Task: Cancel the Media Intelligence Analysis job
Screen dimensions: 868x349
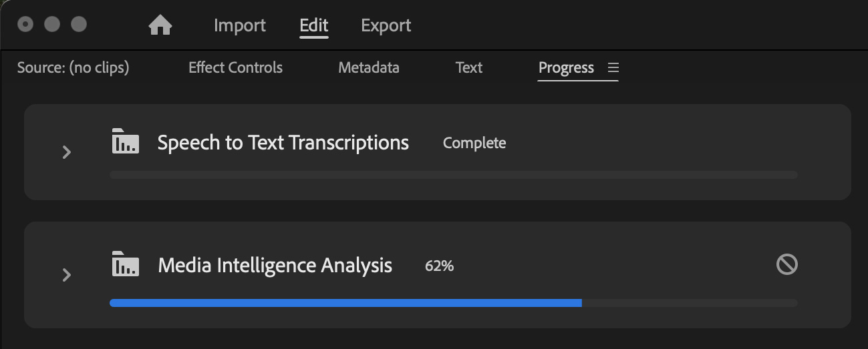Action: [x=786, y=265]
